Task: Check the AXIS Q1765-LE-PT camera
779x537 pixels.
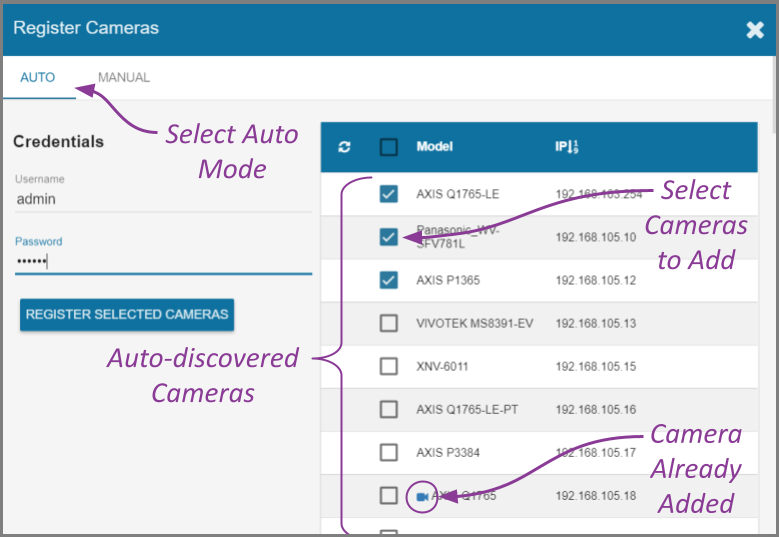Action: pyautogui.click(x=389, y=409)
